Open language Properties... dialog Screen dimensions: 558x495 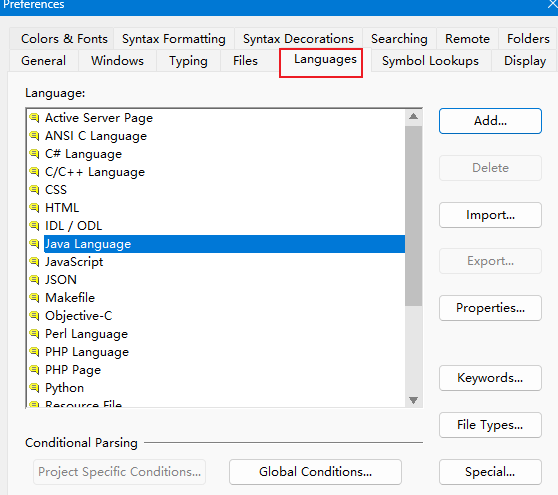[490, 308]
